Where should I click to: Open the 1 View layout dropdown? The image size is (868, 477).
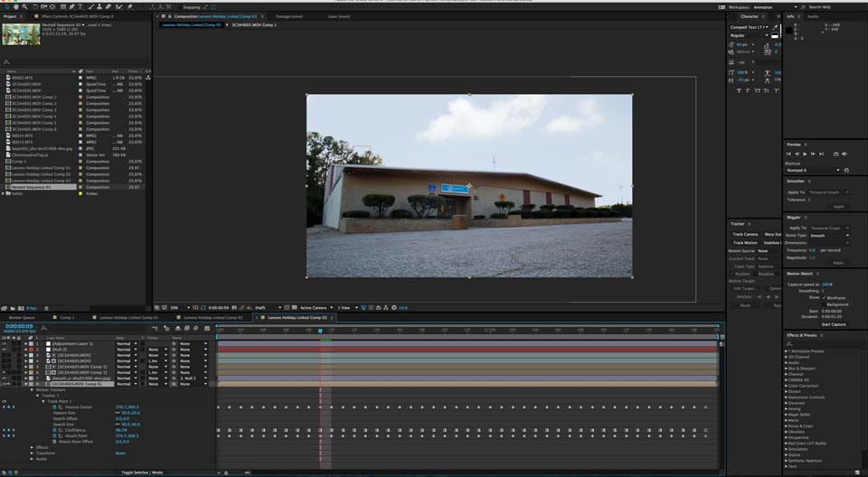[347, 308]
